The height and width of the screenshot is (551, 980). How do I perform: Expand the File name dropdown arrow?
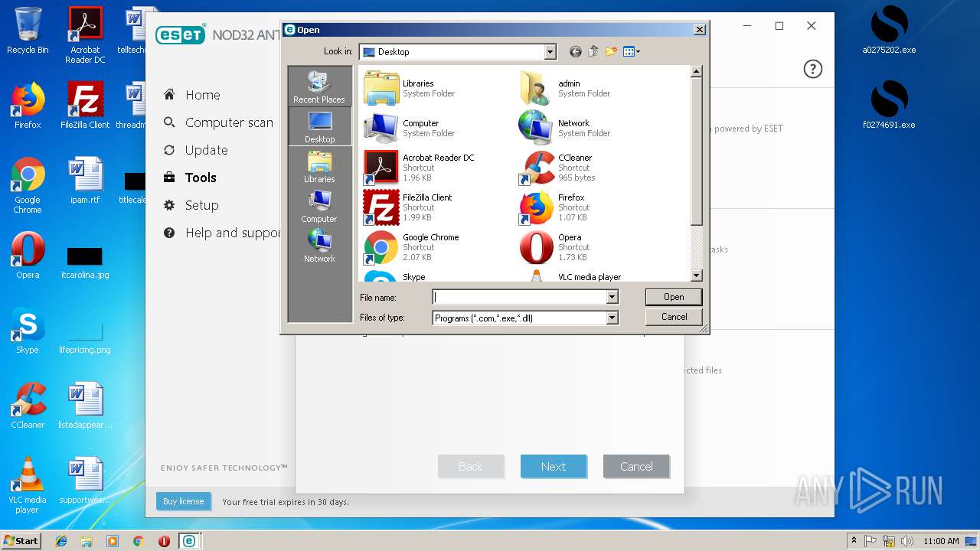tap(612, 297)
